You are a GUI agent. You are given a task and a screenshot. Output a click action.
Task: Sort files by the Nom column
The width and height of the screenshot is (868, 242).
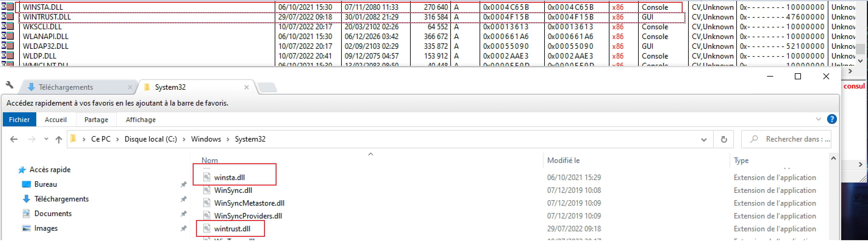click(209, 161)
